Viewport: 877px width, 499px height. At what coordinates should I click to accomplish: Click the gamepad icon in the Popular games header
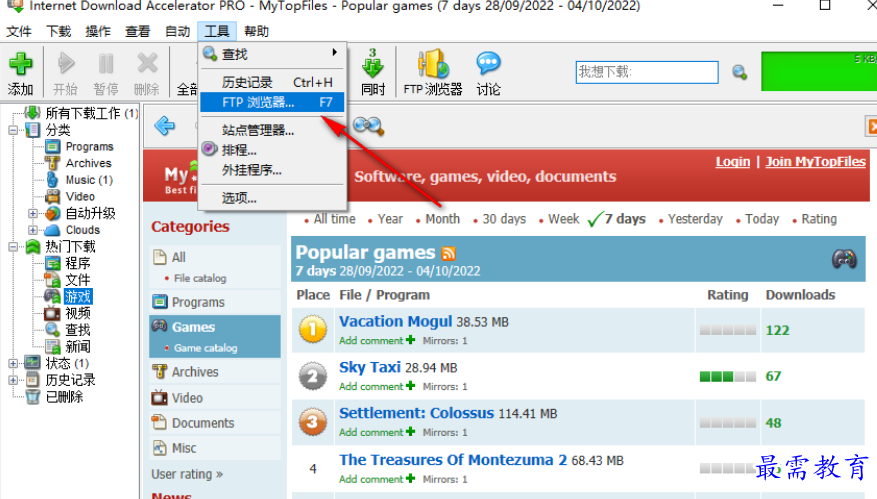pyautogui.click(x=844, y=259)
